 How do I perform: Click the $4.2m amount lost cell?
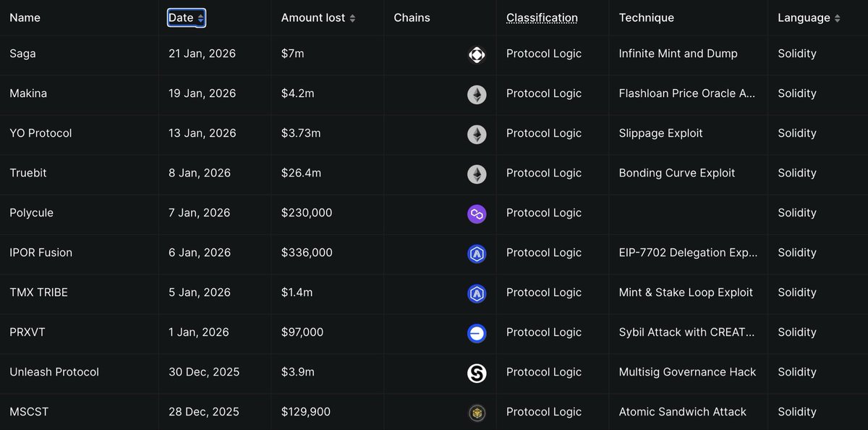297,93
